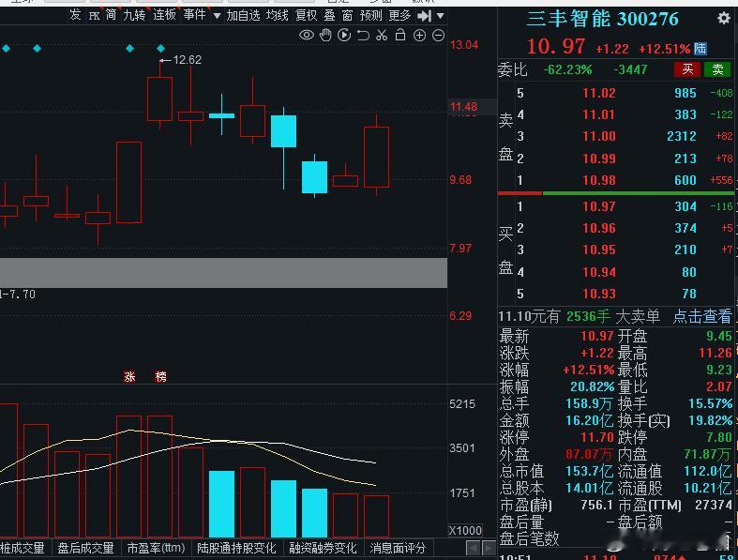Select sell level 2 price 10.99
Image resolution: width=738 pixels, height=560 pixels.
(x=598, y=159)
